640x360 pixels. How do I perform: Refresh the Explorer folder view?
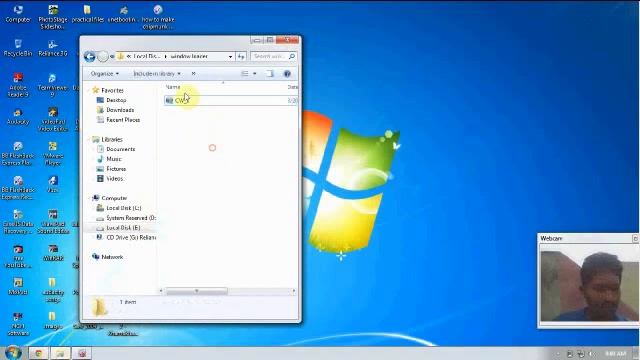tap(241, 56)
